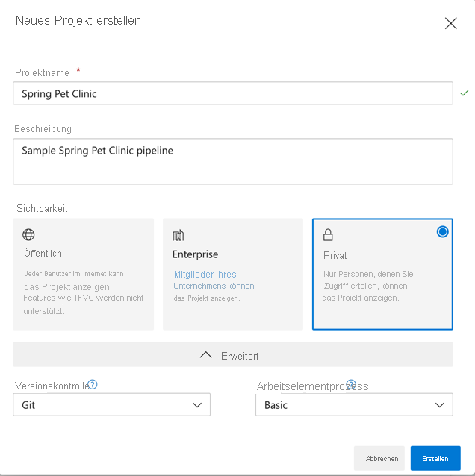The image size is (475, 476).
Task: Open the Arbeitselementprozess Basic dropdown
Action: pyautogui.click(x=354, y=404)
